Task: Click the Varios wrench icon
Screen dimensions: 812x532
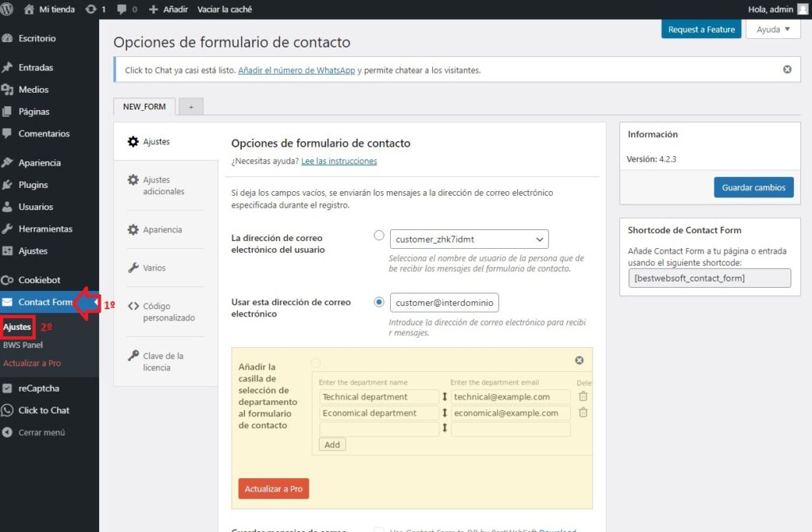Action: 133,268
